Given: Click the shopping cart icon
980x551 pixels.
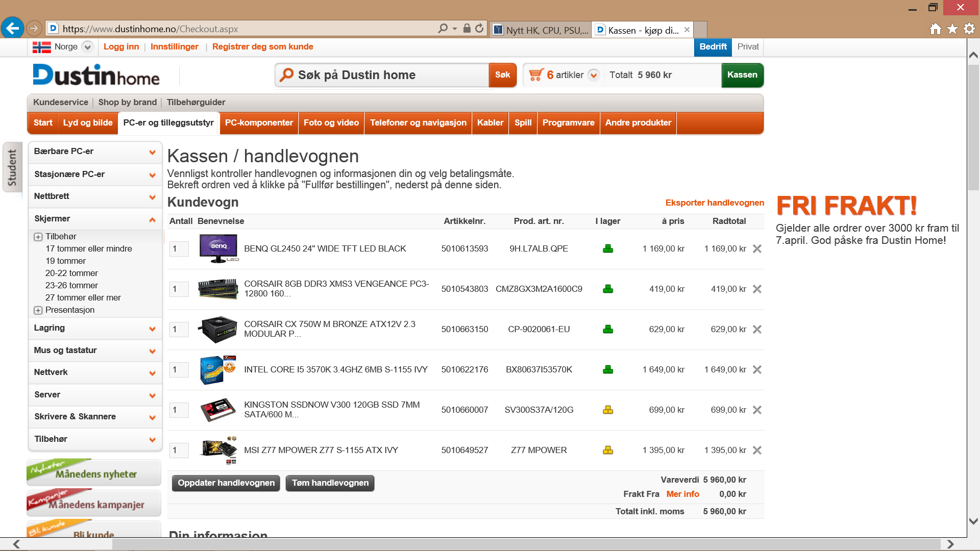Looking at the screenshot, I should [536, 75].
